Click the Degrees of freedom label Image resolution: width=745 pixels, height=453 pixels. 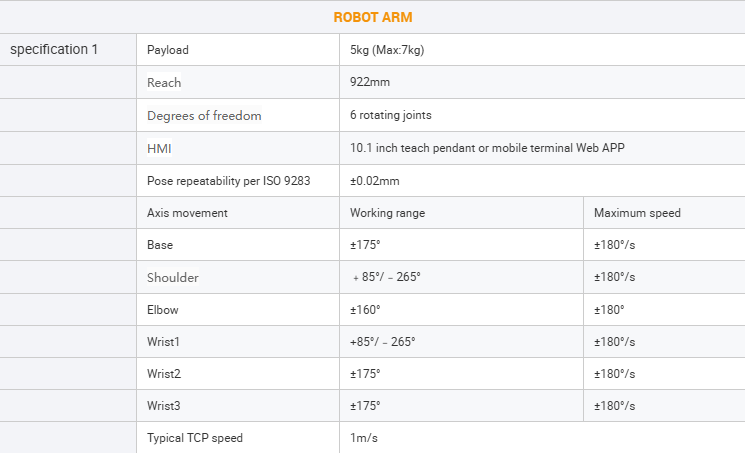click(x=204, y=116)
